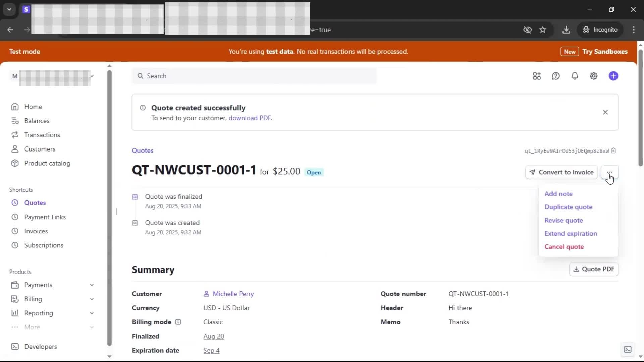644x362 pixels.
Task: Click Try Sandboxes link
Action: coord(605,52)
